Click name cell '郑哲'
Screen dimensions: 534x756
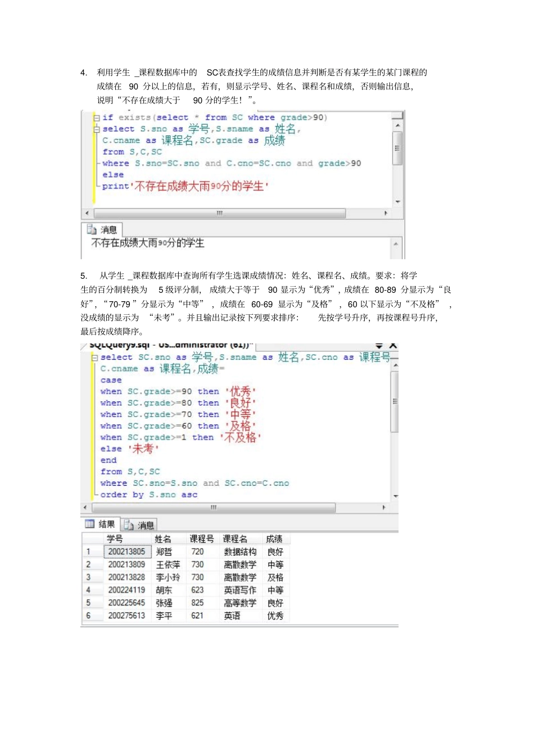click(x=169, y=551)
